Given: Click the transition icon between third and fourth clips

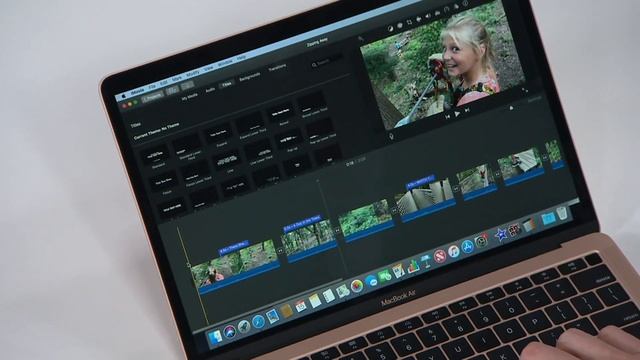Looking at the screenshot, I should 394,210.
